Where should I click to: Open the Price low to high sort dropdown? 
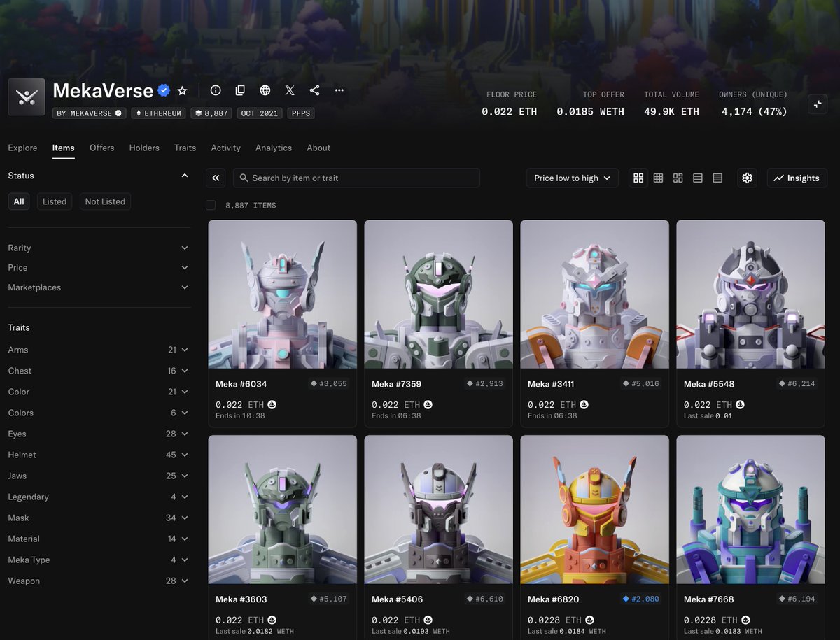pyautogui.click(x=573, y=178)
